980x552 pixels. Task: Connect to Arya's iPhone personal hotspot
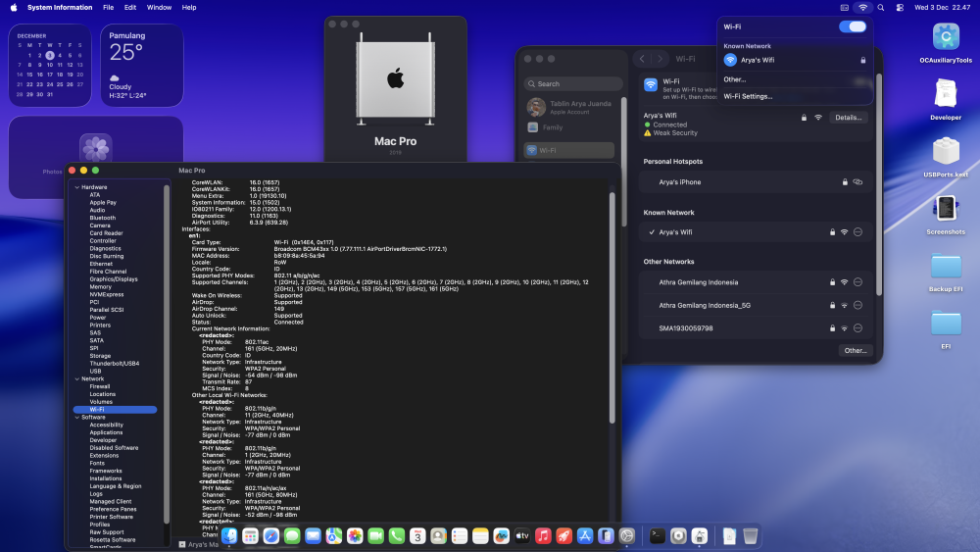pos(755,182)
